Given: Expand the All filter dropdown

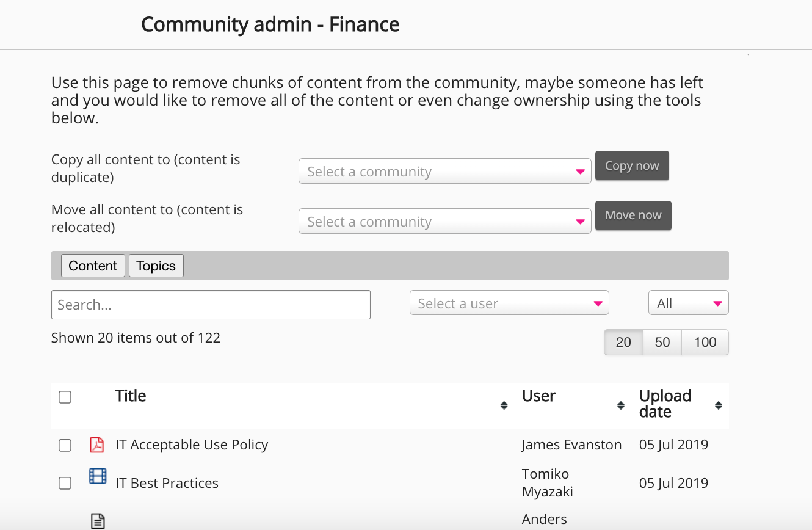Looking at the screenshot, I should 688,303.
